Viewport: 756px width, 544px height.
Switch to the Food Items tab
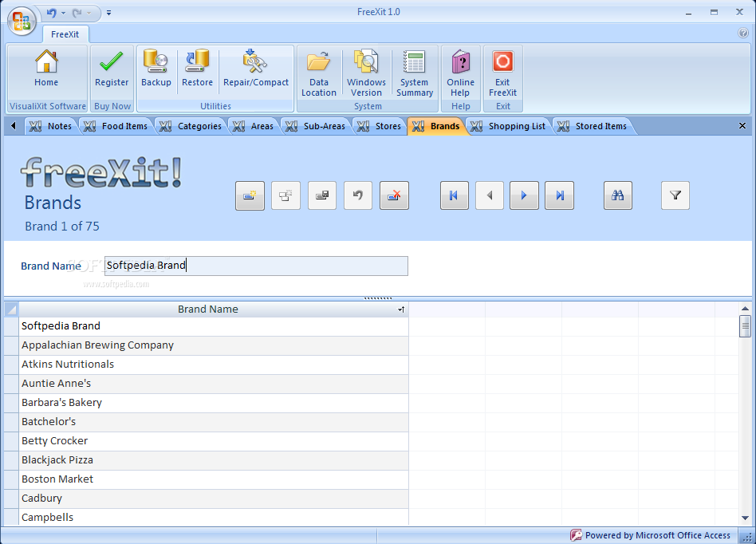tap(116, 126)
